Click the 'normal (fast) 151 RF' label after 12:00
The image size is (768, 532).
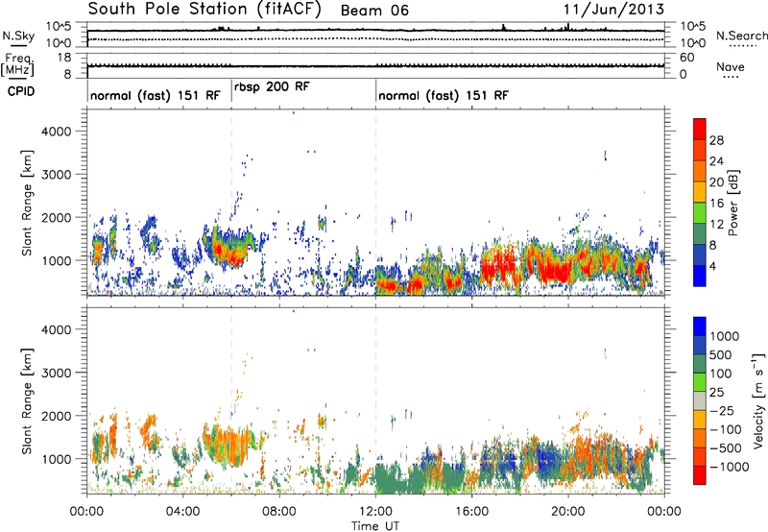click(444, 95)
